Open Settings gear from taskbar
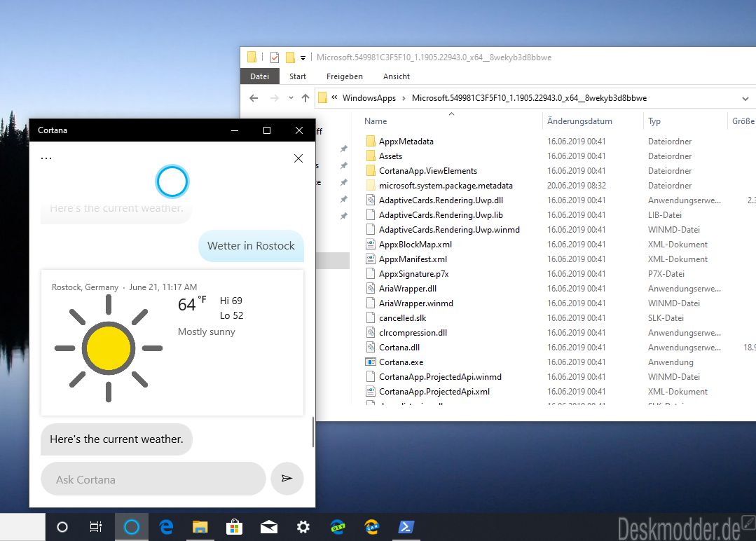 point(303,527)
